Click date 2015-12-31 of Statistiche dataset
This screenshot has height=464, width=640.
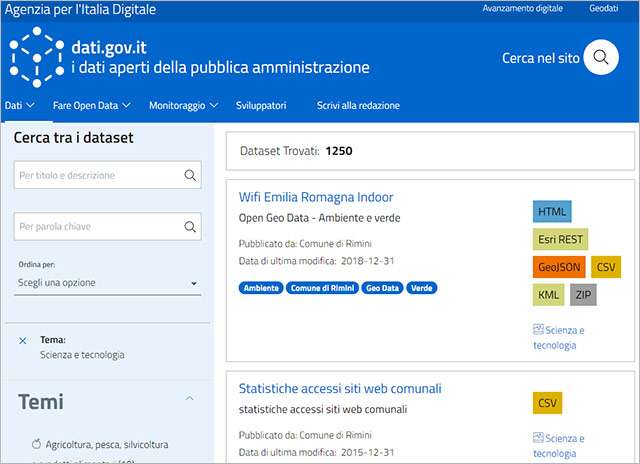[367, 452]
